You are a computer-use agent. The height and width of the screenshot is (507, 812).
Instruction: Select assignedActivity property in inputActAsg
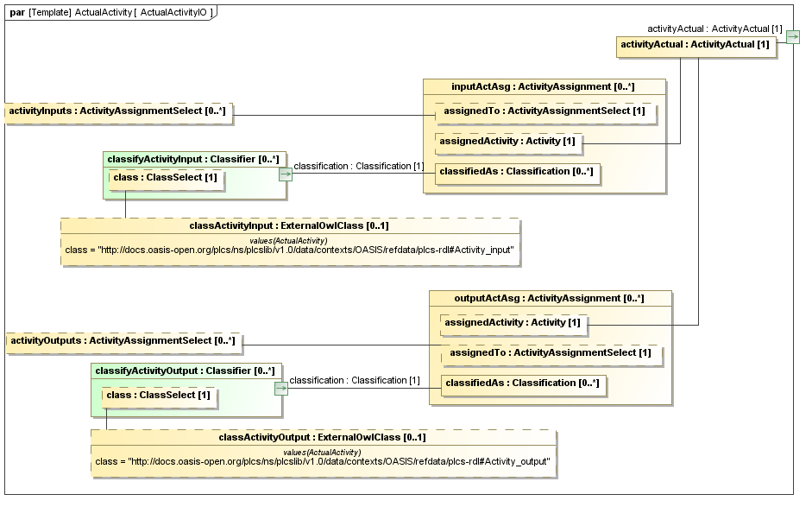(x=507, y=141)
